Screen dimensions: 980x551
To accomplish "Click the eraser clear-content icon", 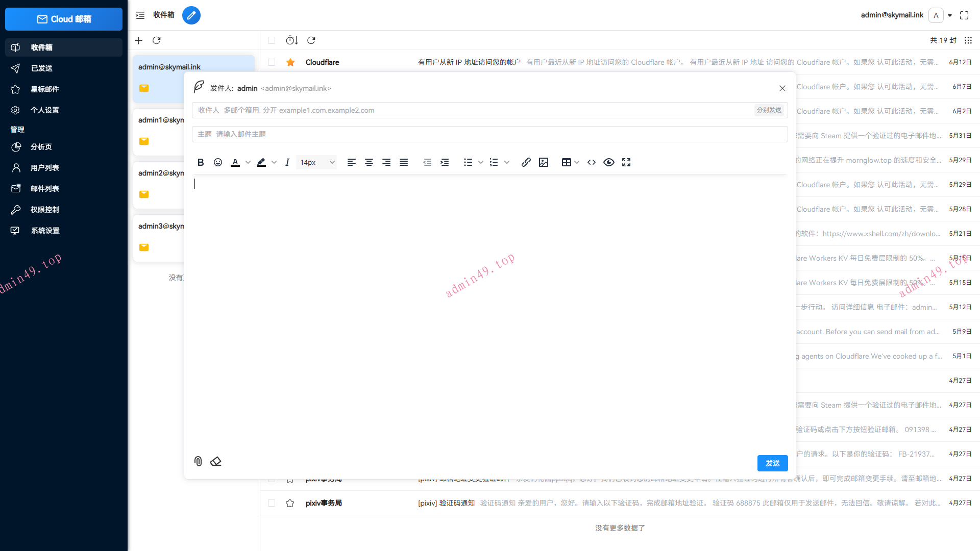I will tap(215, 461).
